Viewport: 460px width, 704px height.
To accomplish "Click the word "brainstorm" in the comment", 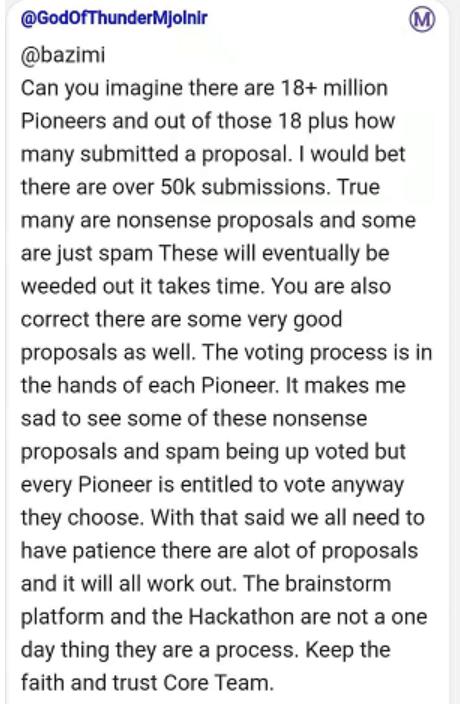I will pos(338,584).
